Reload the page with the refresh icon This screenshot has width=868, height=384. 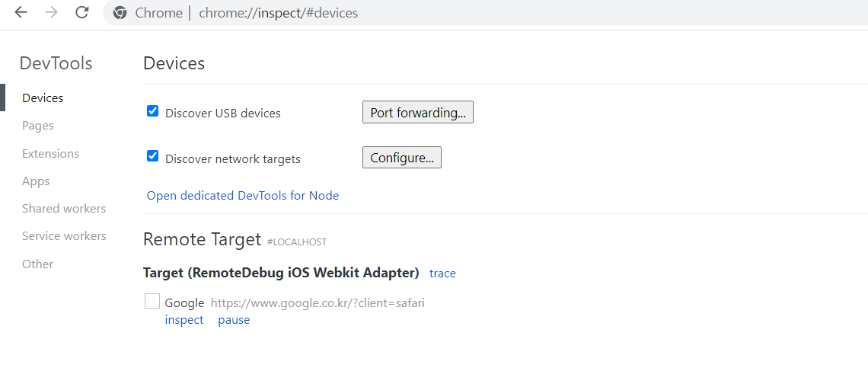[x=82, y=13]
